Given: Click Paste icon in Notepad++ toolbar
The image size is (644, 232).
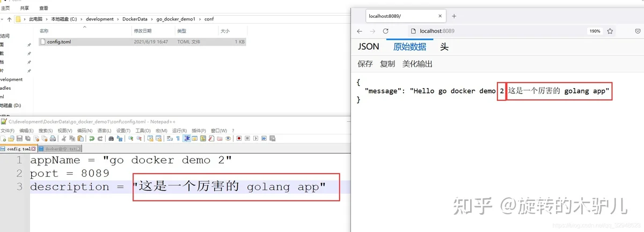Looking at the screenshot, I should click(80, 138).
